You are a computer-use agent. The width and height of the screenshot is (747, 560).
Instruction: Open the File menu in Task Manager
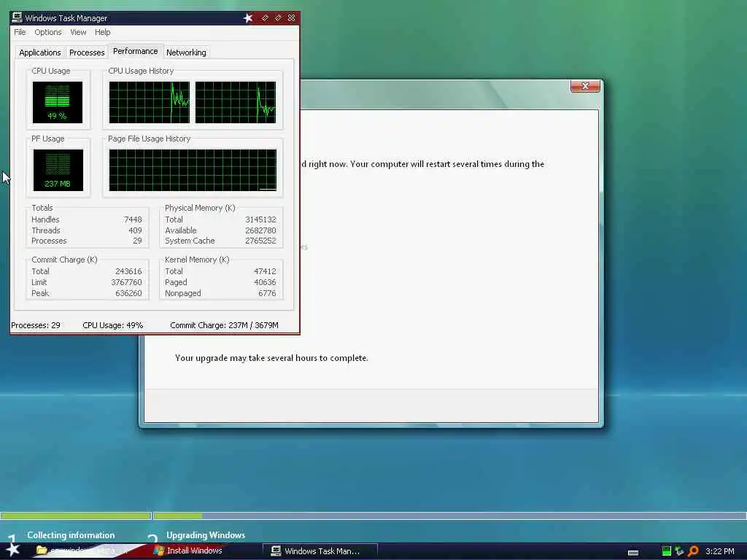pyautogui.click(x=20, y=32)
